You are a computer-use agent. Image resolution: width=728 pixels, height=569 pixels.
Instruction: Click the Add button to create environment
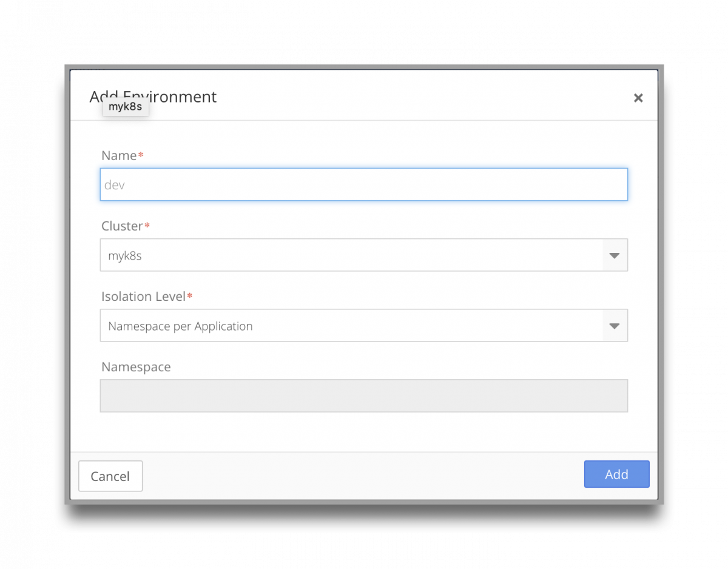coord(616,474)
